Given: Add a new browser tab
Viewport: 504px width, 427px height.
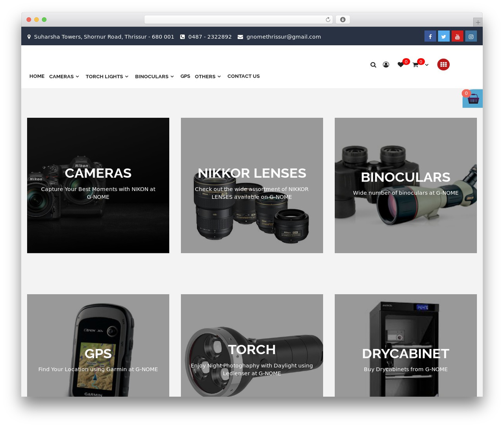Looking at the screenshot, I should tap(478, 22).
